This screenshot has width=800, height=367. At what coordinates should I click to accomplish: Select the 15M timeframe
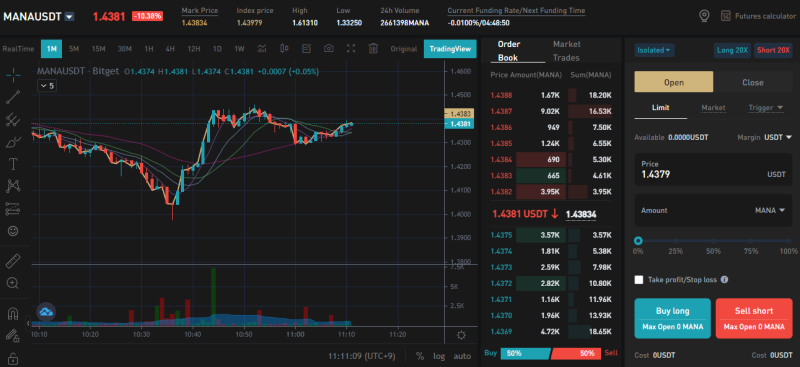[x=98, y=49]
